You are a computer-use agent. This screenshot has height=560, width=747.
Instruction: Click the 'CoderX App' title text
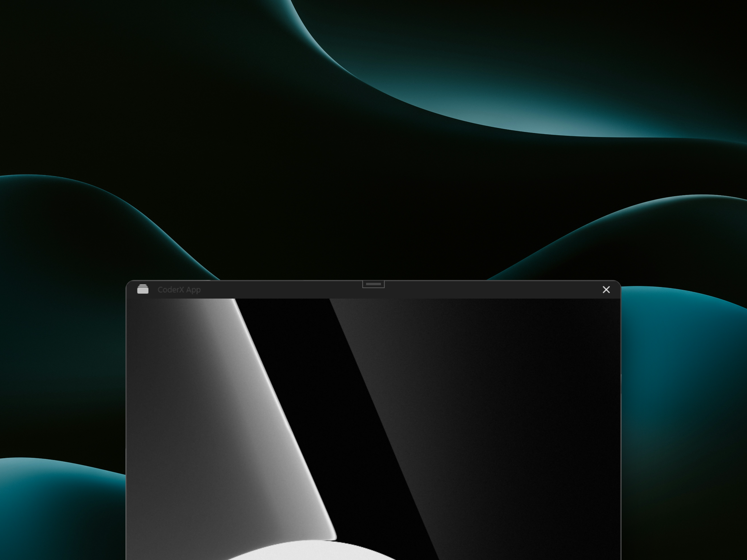[x=179, y=290]
